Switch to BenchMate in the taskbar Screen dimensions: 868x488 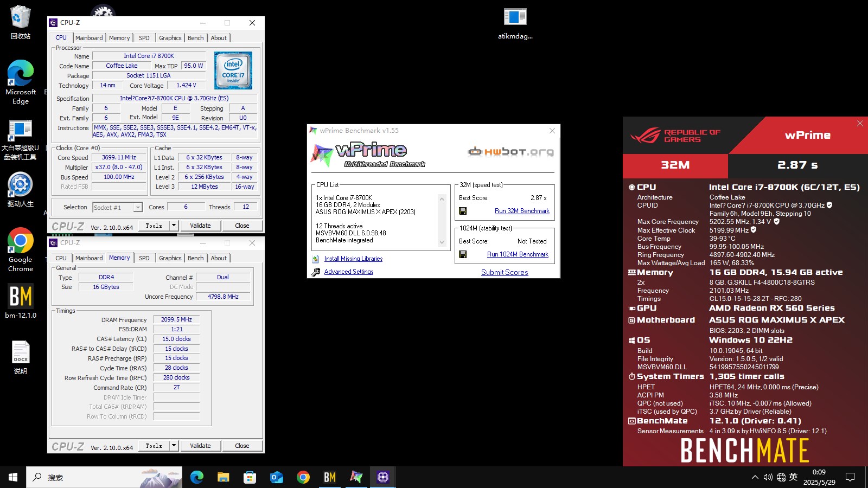click(x=329, y=477)
